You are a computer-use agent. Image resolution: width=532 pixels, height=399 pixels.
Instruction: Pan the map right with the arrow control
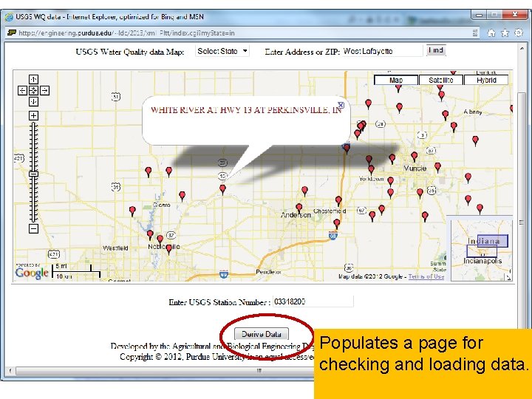point(45,90)
